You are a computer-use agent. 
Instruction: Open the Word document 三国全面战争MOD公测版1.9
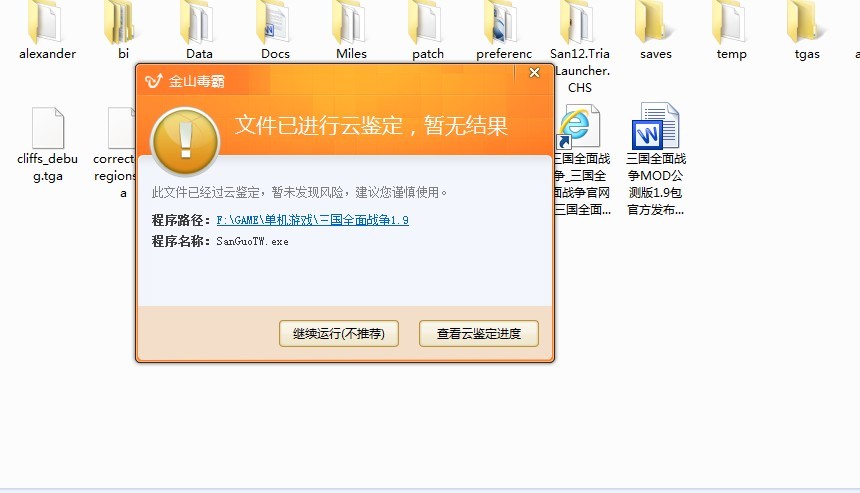[x=655, y=159]
